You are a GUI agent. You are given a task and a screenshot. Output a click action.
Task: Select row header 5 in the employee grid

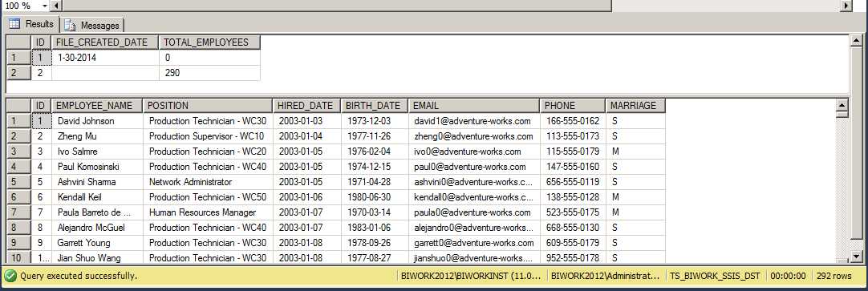click(18, 182)
